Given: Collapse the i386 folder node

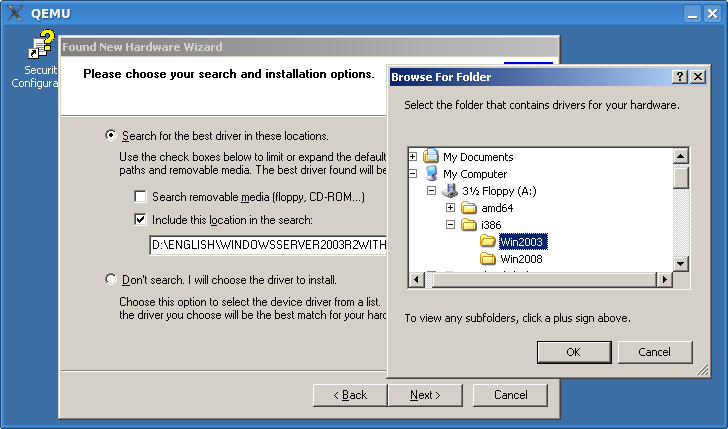Looking at the screenshot, I should (450, 225).
